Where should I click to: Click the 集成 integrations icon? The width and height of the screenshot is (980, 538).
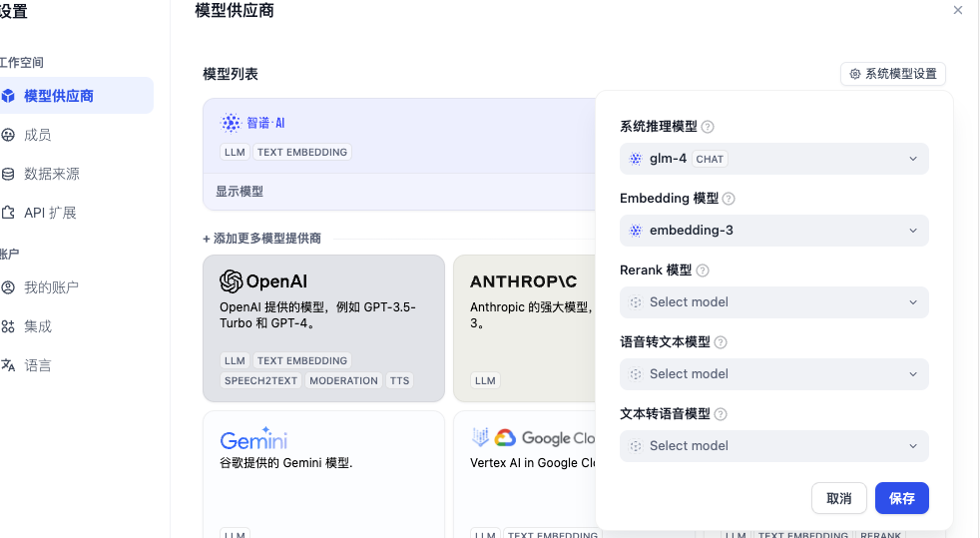pyautogui.click(x=8, y=326)
